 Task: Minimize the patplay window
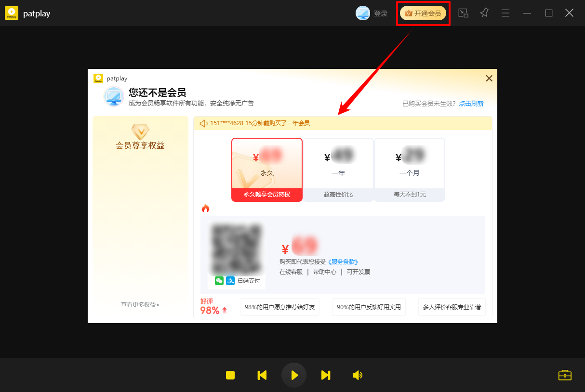coord(527,13)
